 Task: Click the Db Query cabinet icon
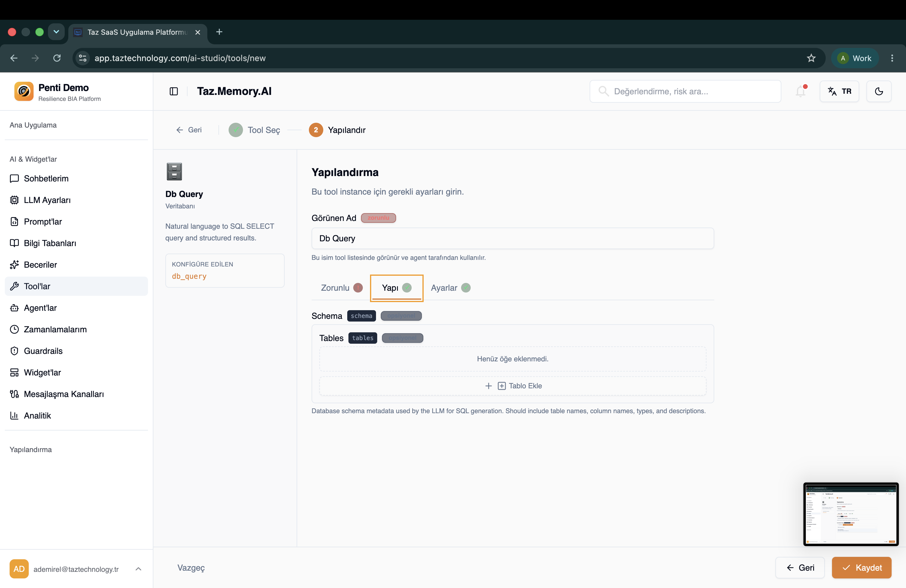(174, 172)
